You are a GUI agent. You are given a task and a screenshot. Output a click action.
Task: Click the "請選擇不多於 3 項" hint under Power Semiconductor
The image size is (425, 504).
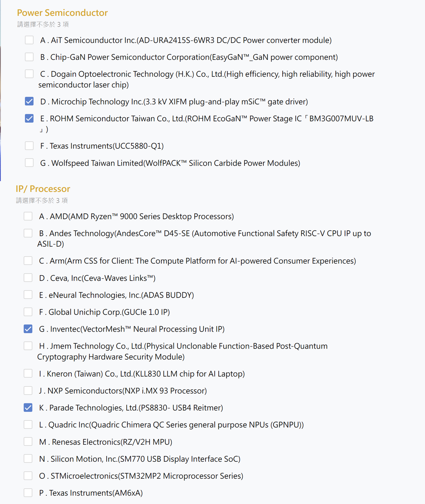pos(43,25)
